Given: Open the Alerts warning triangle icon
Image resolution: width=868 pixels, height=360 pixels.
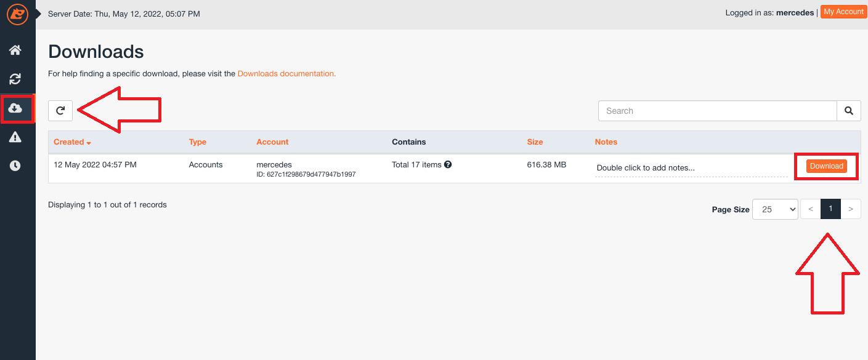Looking at the screenshot, I should pos(15,137).
